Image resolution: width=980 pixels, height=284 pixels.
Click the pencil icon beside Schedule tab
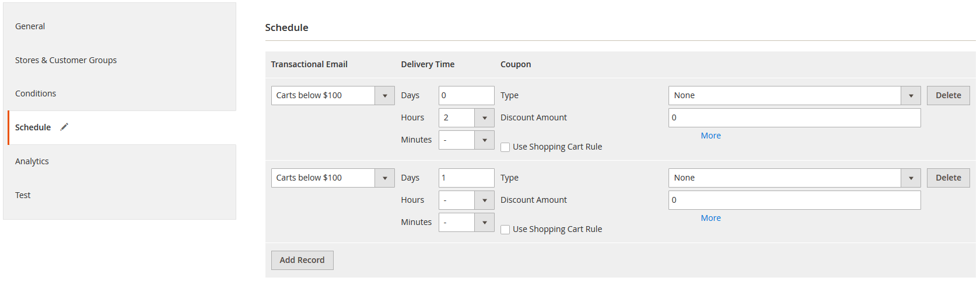[64, 127]
